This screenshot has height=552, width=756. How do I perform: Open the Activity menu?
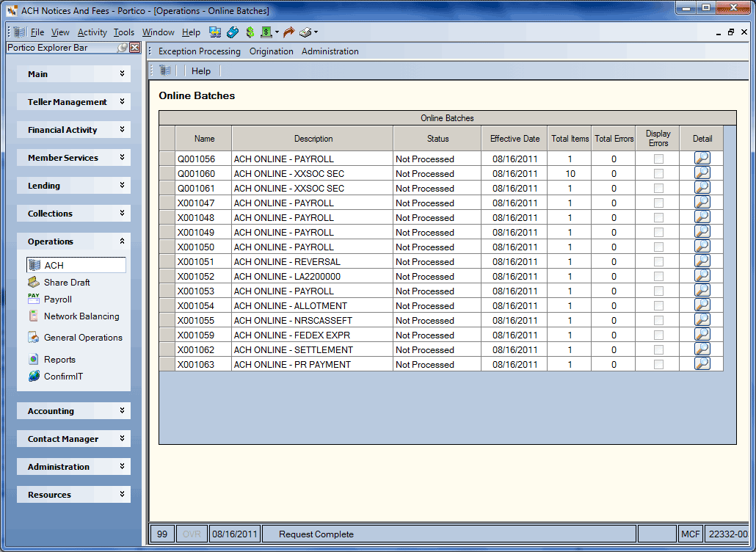click(92, 32)
